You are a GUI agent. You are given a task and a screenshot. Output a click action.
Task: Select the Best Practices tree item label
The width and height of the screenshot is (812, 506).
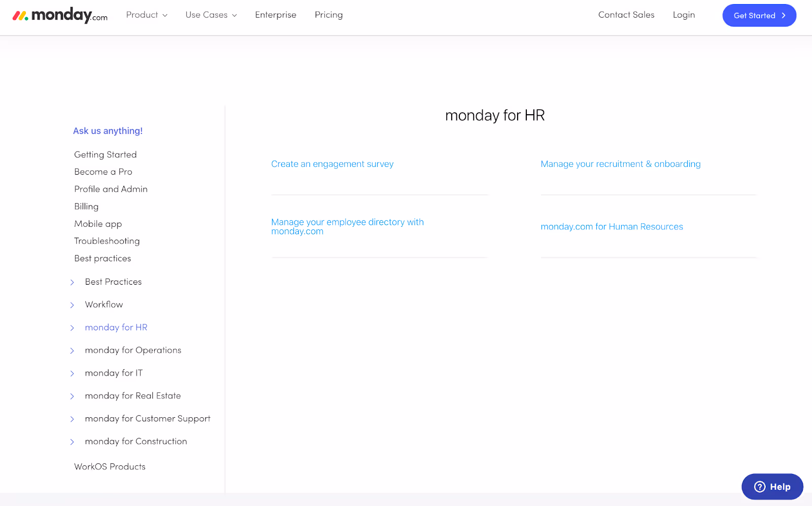tap(113, 282)
